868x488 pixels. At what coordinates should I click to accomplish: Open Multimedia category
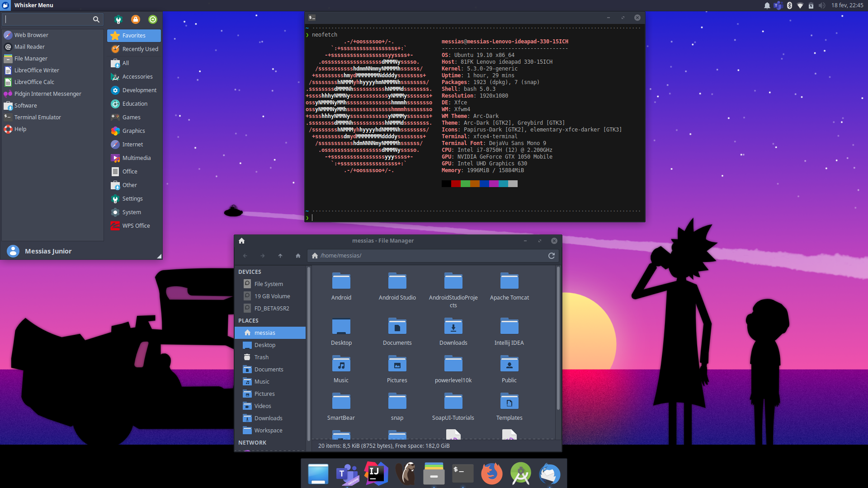134,158
